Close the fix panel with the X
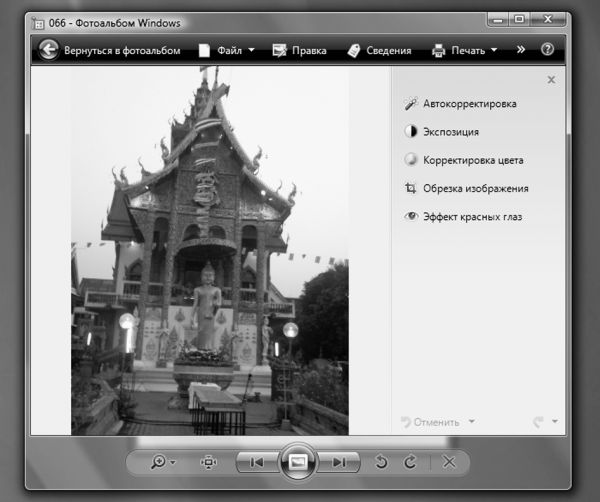 [551, 80]
